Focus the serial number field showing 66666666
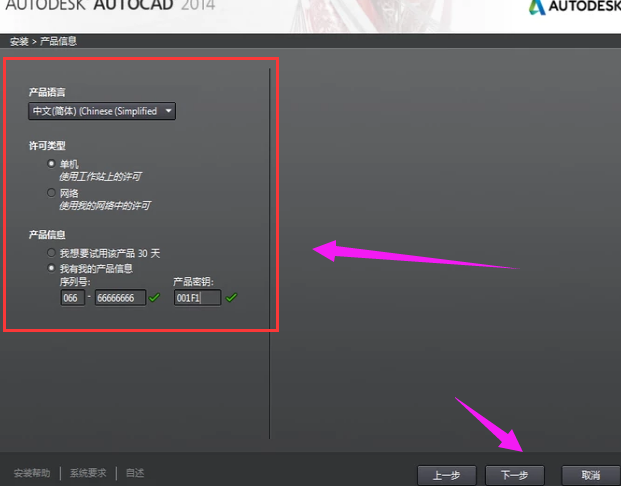The height and width of the screenshot is (486, 621). pos(120,298)
